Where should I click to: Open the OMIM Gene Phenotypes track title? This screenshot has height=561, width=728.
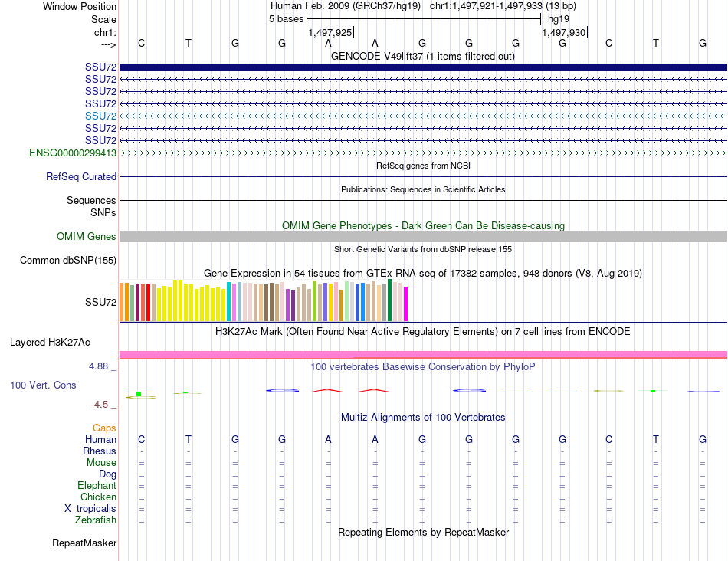[x=423, y=225]
